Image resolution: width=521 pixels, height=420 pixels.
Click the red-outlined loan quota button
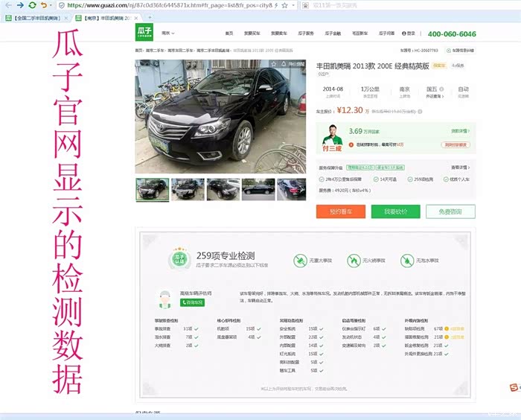(x=456, y=144)
